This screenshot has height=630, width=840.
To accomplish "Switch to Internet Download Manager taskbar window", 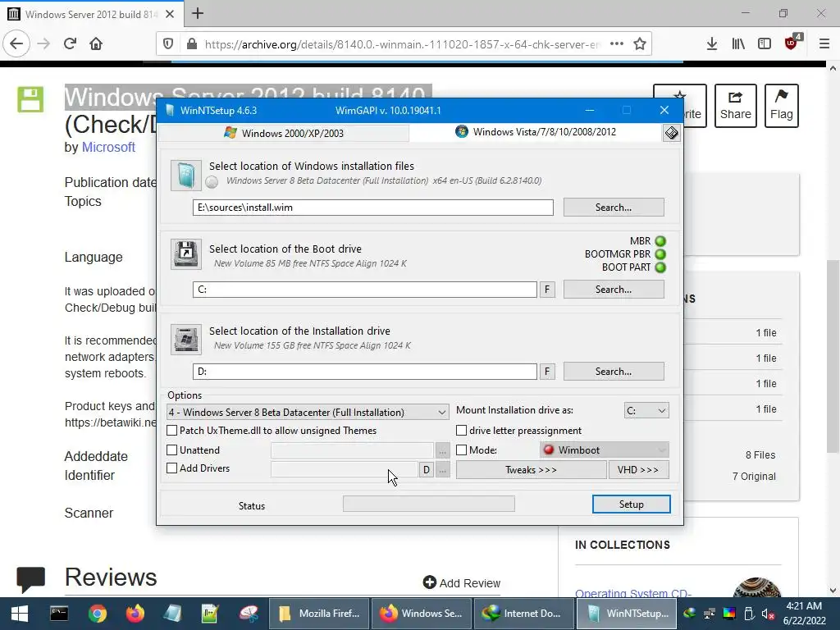I will tap(523, 614).
